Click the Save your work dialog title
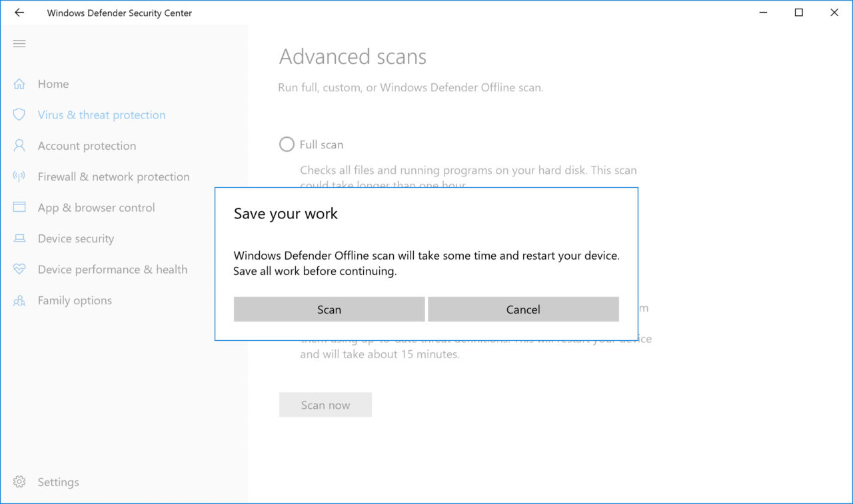The image size is (853, 504). coord(286,214)
